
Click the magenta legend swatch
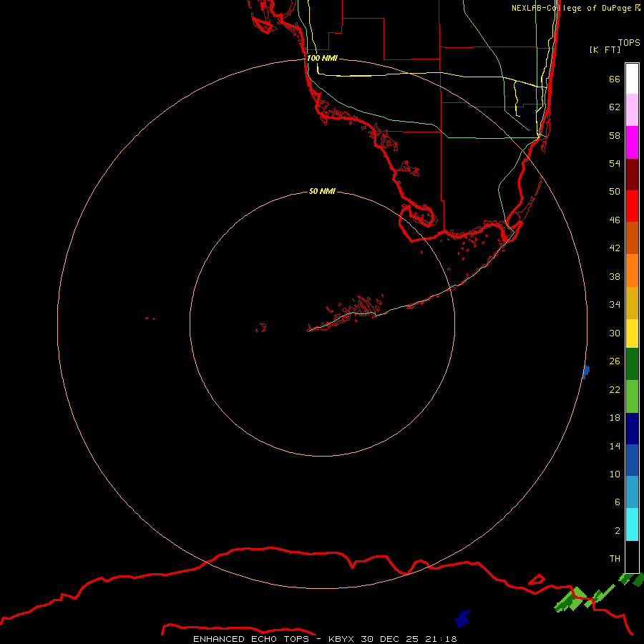pyautogui.click(x=632, y=142)
